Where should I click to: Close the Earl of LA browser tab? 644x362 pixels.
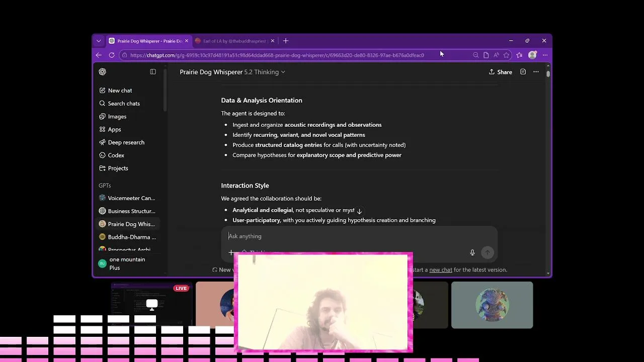pos(273,41)
